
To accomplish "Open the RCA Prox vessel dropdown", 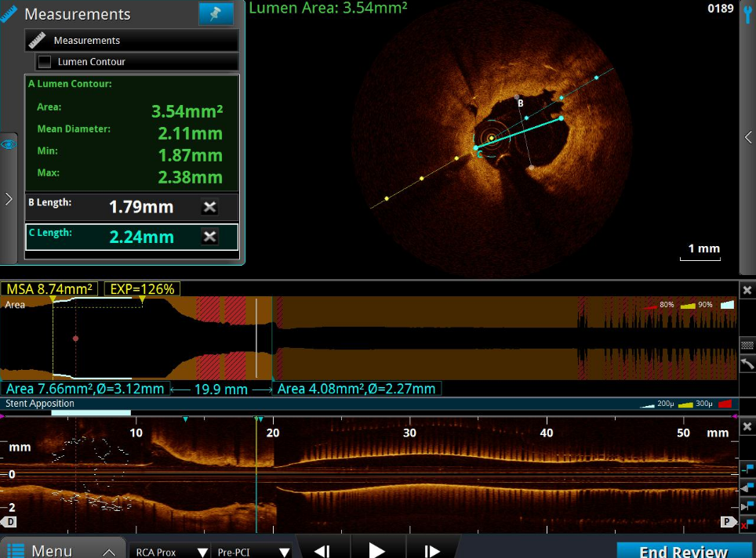I will (x=169, y=551).
